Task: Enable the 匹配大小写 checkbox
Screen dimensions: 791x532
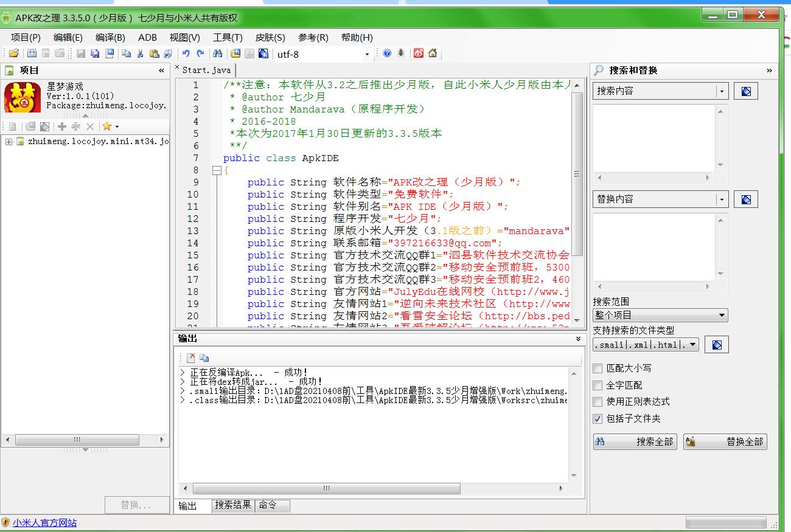Action: 598,368
